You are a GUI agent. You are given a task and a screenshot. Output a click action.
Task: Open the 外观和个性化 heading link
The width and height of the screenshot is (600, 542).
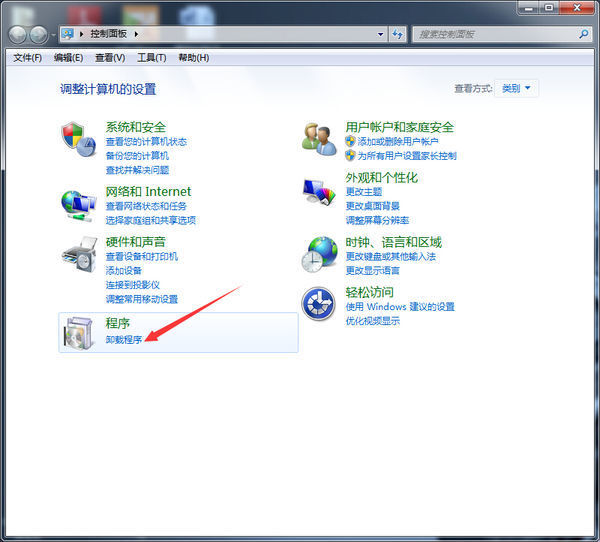pos(382,178)
